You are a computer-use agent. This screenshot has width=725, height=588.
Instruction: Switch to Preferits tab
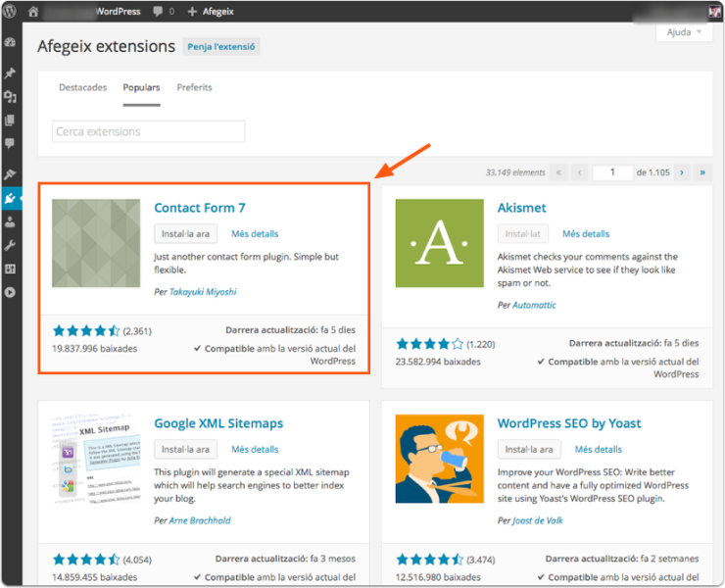194,87
